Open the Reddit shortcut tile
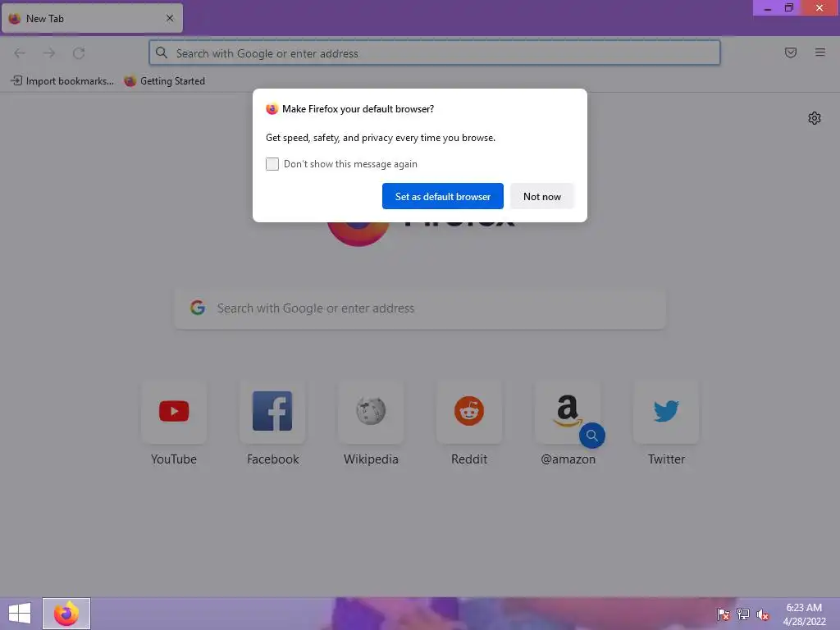 click(469, 412)
